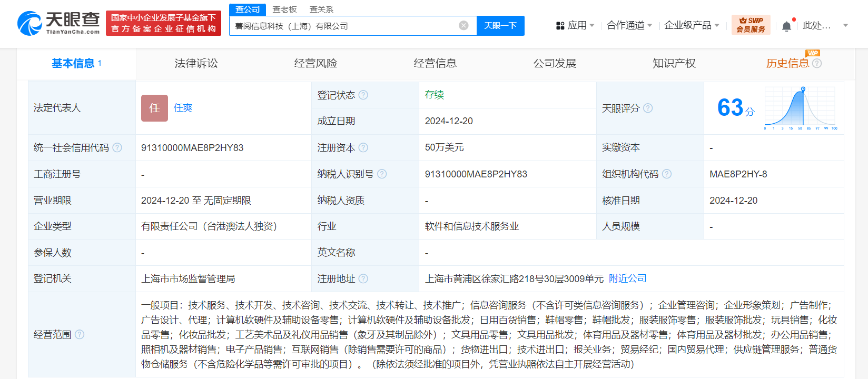The image size is (868, 379).
Task: Click help icon beside 注册地址
Action: (x=363, y=279)
